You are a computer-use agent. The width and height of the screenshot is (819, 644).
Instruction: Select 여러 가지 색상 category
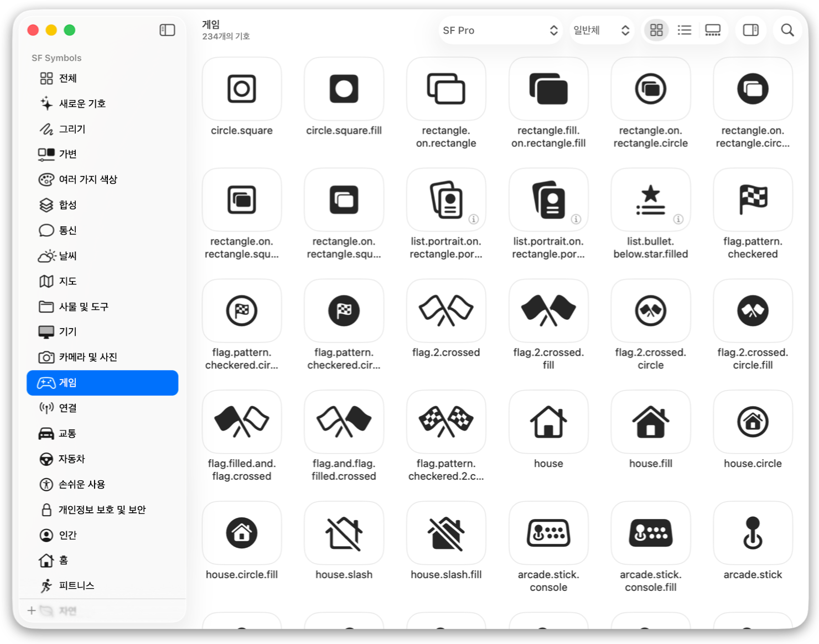[x=102, y=180]
